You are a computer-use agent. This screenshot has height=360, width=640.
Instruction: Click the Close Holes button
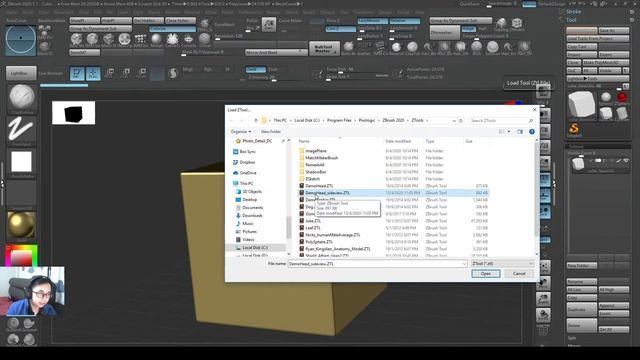pyautogui.click(x=180, y=20)
